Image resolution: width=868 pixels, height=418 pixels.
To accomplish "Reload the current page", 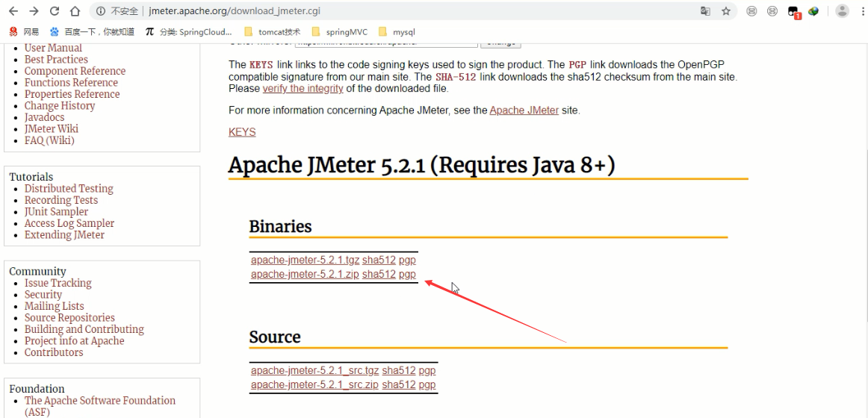I will click(x=55, y=11).
